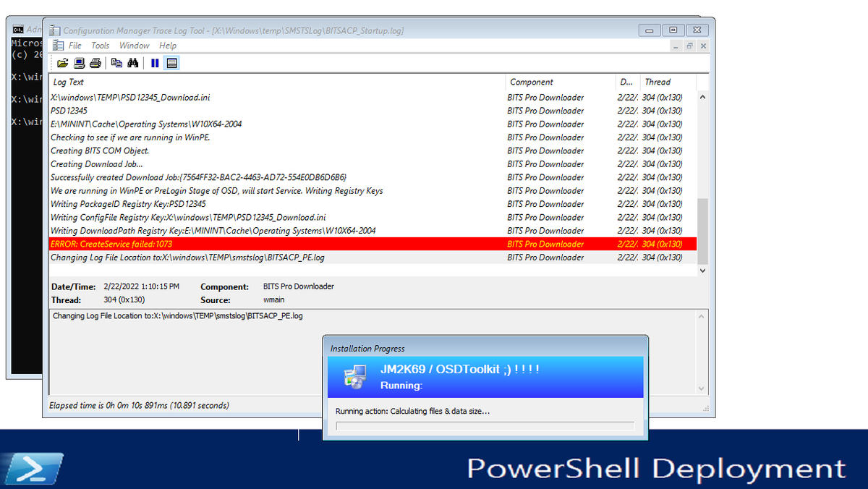Image resolution: width=868 pixels, height=489 pixels.
Task: Click details pane scrollbar down arrow
Action: pyautogui.click(x=702, y=388)
